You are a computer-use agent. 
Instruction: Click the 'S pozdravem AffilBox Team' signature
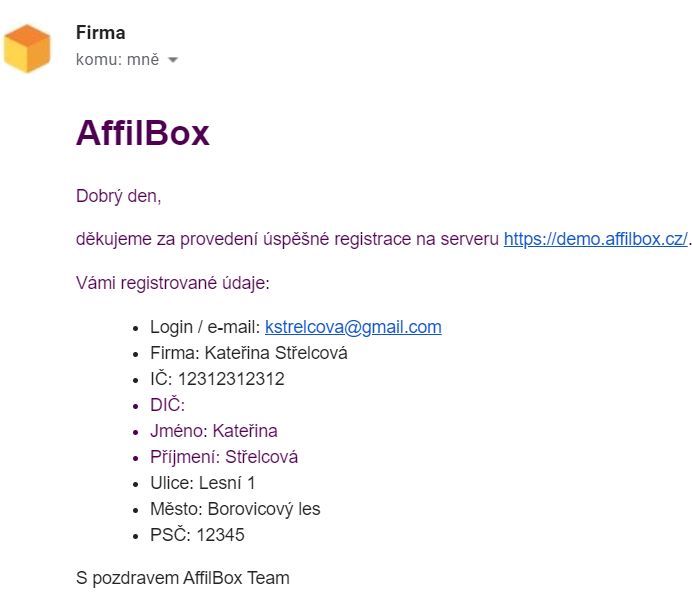coord(183,578)
